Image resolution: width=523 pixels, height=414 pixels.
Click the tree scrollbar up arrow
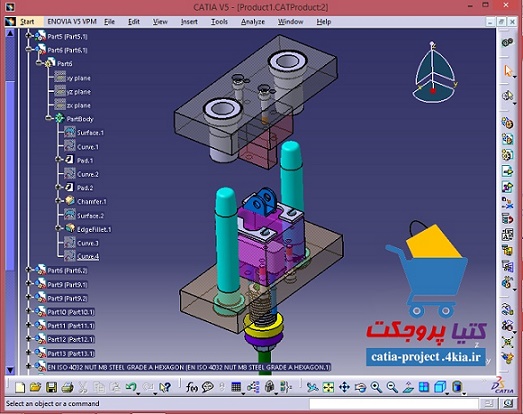[10, 33]
